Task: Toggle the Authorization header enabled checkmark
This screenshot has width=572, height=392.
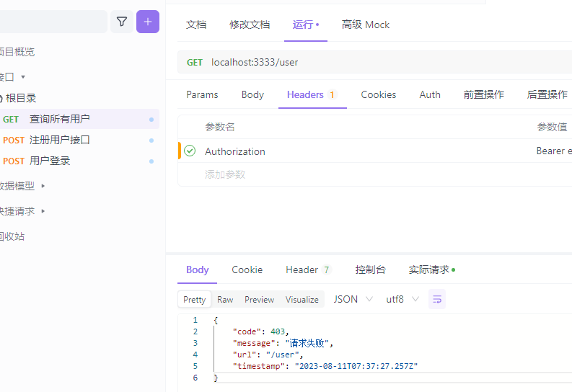Action: click(x=190, y=151)
